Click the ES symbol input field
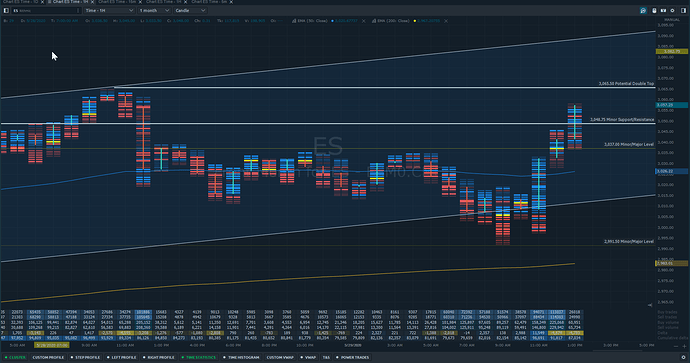This screenshot has width=690, height=363. (46, 10)
